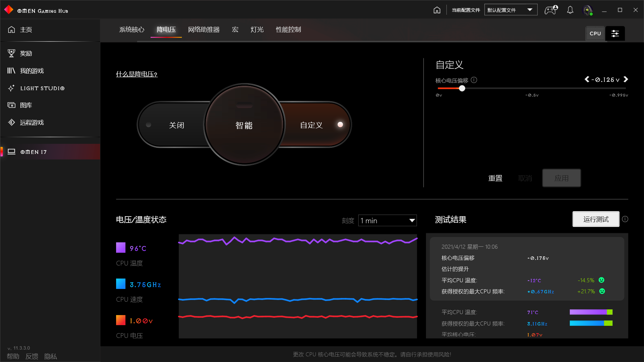Screen dimensions: 644x362
Task: Click the OMEN Gaming Hub logo
Action: (9, 10)
